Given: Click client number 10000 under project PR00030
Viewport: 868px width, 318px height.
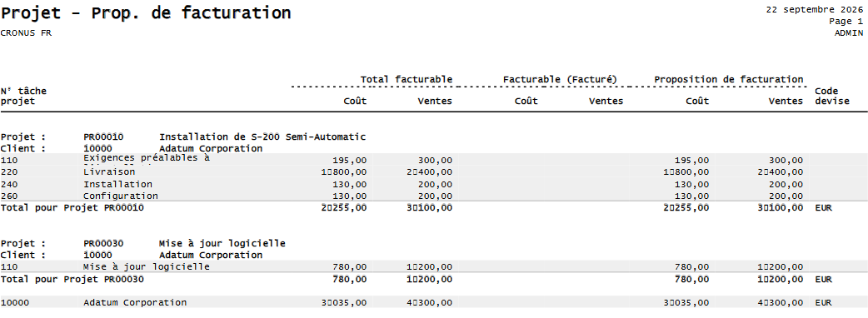Looking at the screenshot, I should click(x=98, y=256).
